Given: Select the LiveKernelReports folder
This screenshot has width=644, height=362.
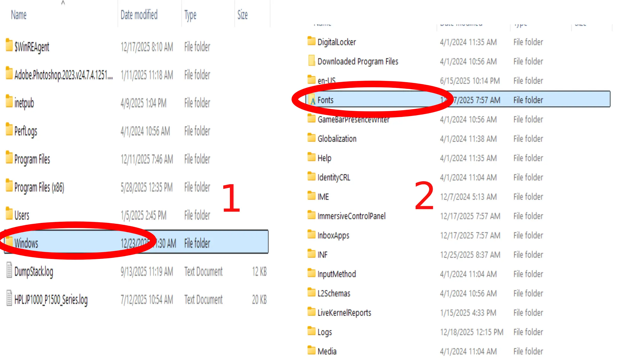Looking at the screenshot, I should click(x=344, y=313).
